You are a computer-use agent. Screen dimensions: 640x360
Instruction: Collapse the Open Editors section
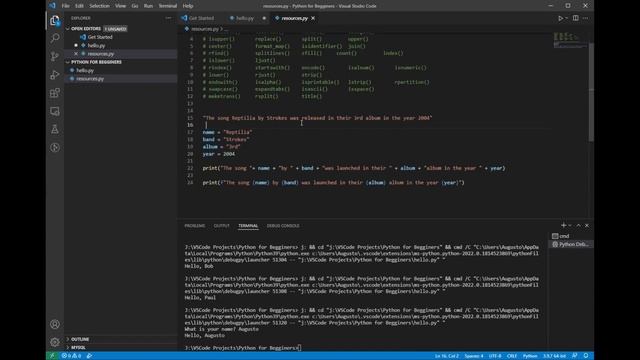coord(86,29)
